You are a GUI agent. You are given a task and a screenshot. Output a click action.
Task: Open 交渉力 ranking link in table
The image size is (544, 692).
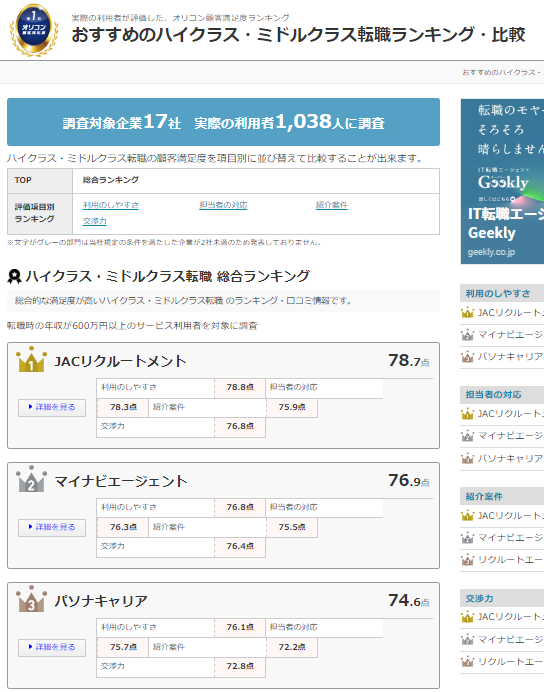pos(94,221)
